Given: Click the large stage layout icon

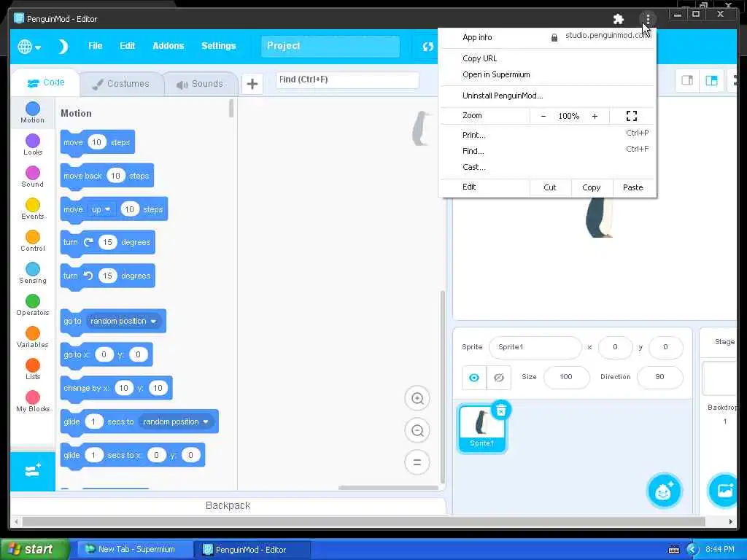Looking at the screenshot, I should coord(711,80).
